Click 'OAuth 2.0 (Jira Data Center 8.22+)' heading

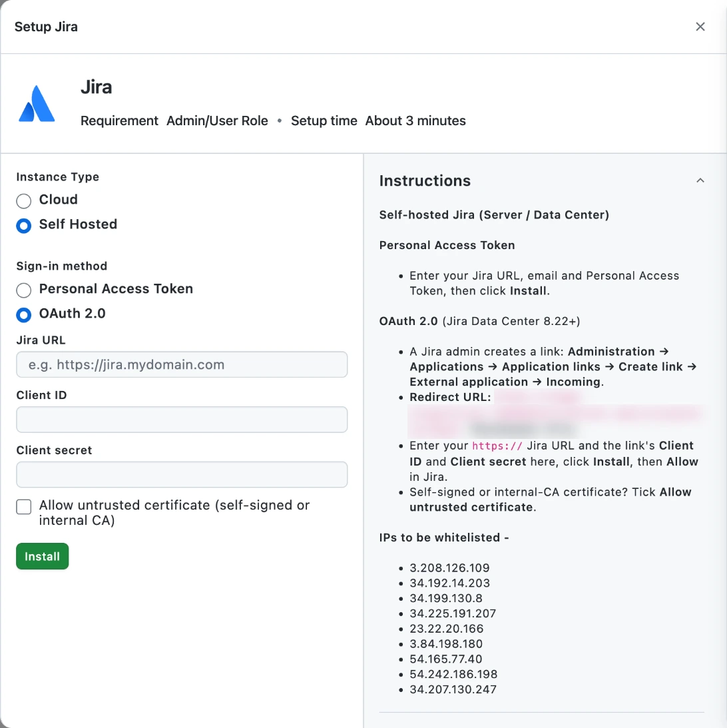pos(480,321)
